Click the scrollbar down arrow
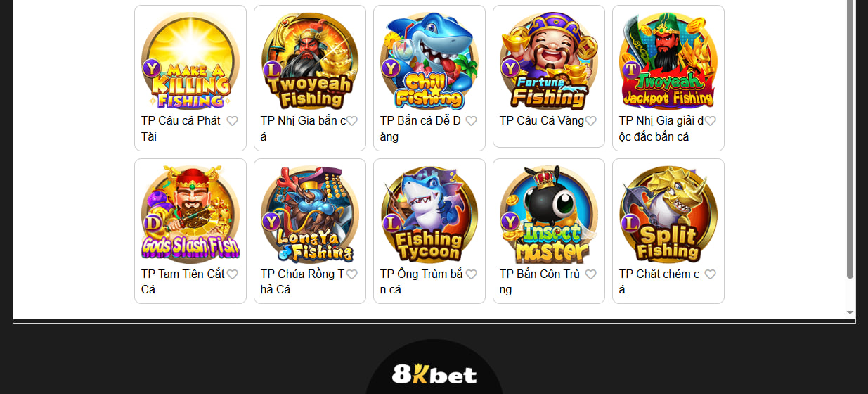The image size is (868, 394). pyautogui.click(x=850, y=312)
